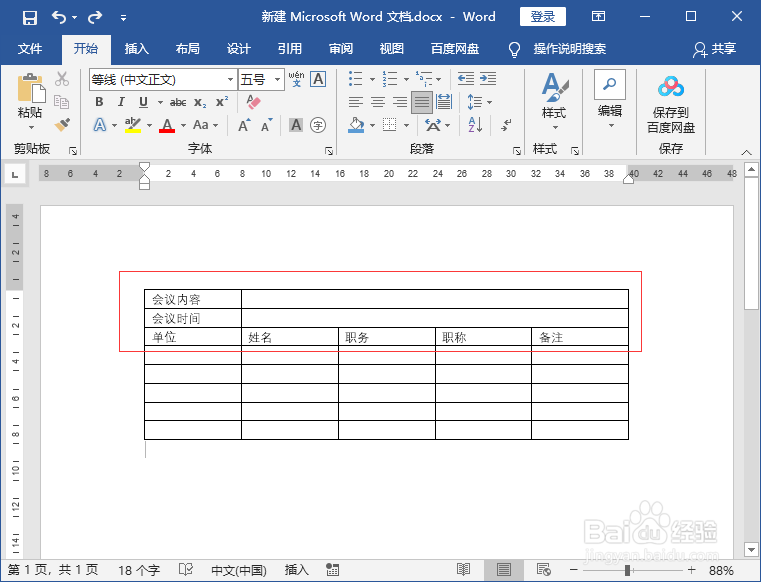Viewport: 761px width, 582px height.
Task: Sort the selection A to Z
Action: point(475,125)
